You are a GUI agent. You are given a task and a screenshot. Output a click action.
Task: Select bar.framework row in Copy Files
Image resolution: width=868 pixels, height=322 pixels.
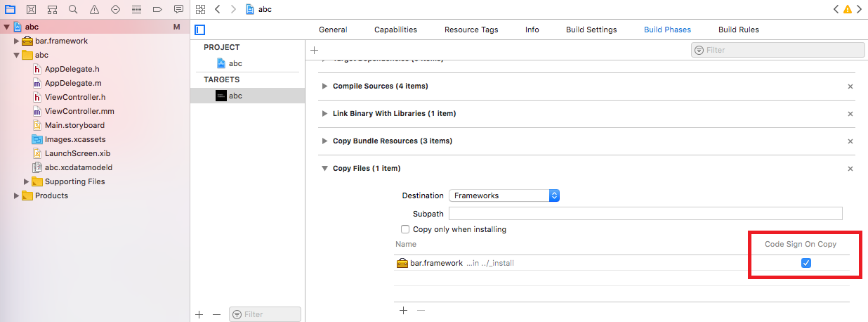(622, 263)
